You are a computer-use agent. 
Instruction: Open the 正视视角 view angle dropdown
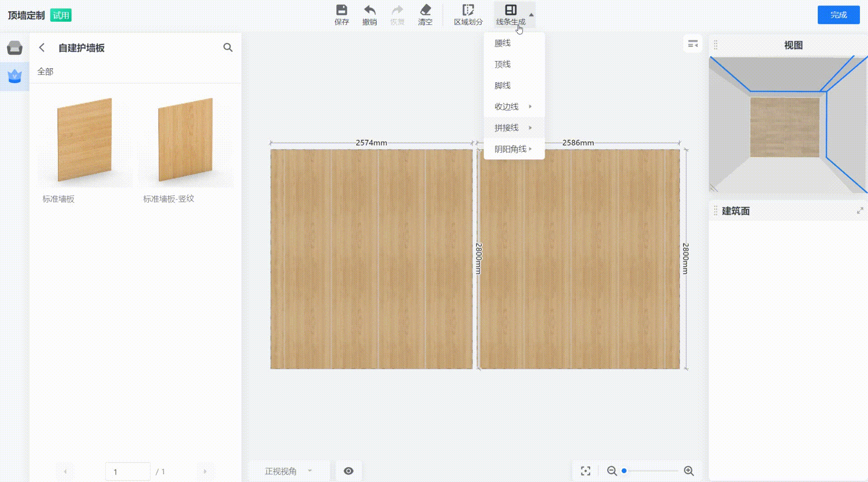coord(288,471)
